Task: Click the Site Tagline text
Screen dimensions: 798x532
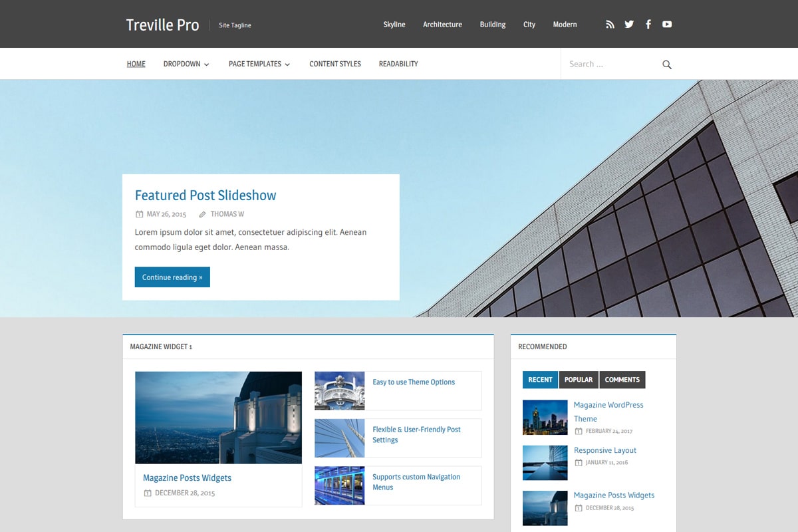Action: pos(235,25)
